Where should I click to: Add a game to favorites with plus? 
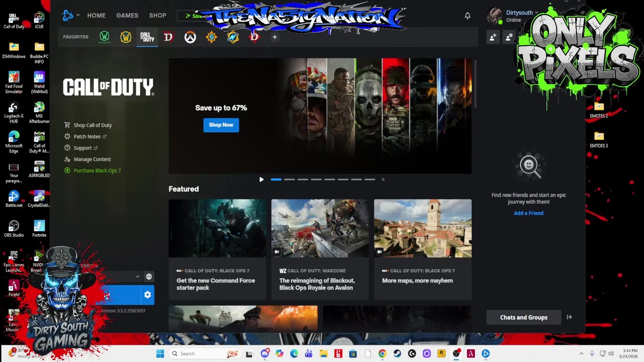[275, 37]
